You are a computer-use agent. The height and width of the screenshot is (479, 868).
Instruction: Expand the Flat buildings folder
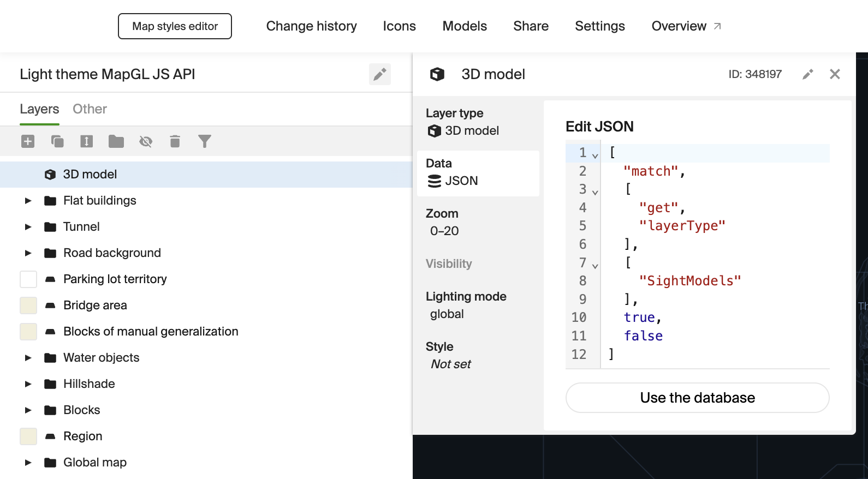click(x=28, y=201)
